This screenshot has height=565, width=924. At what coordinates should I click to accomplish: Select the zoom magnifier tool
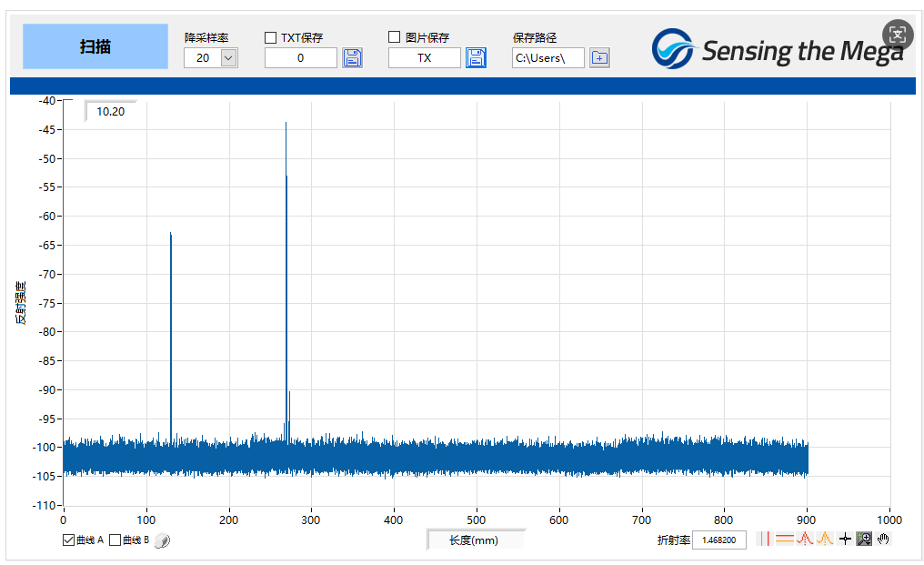(864, 539)
